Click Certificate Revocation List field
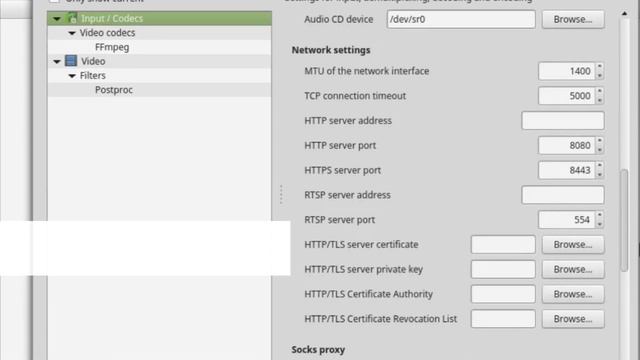The width and height of the screenshot is (640, 360). (x=503, y=319)
